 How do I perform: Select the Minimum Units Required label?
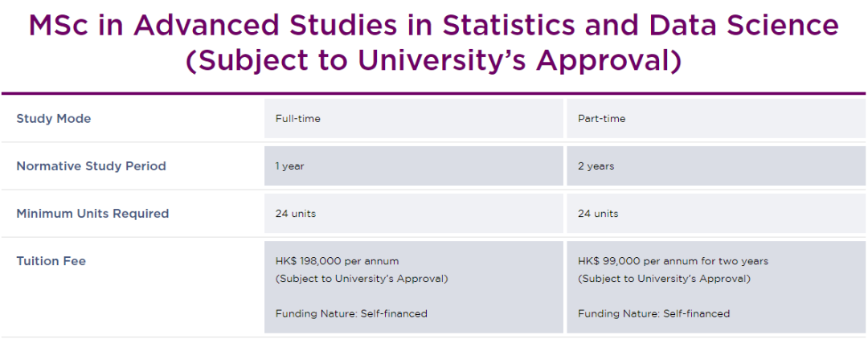(92, 214)
